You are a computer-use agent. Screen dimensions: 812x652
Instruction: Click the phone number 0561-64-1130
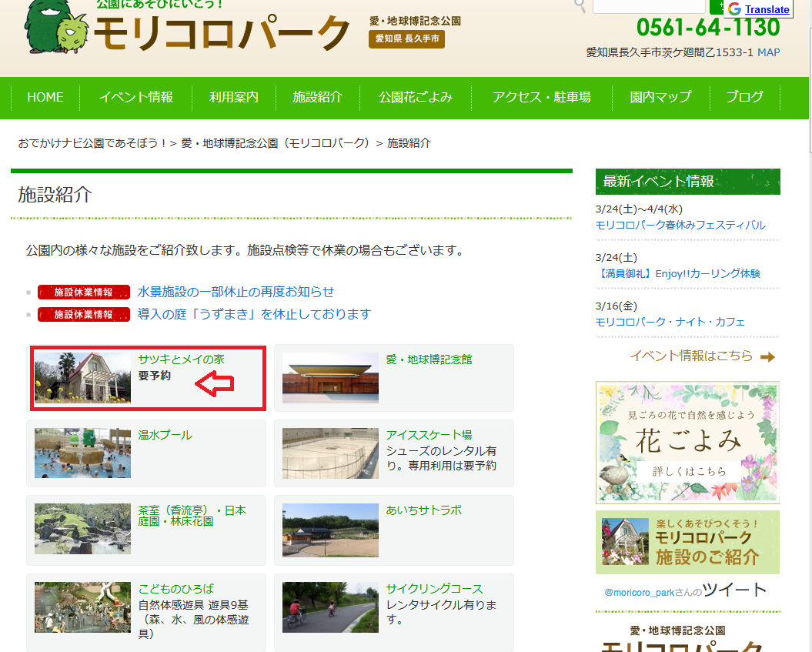(708, 28)
